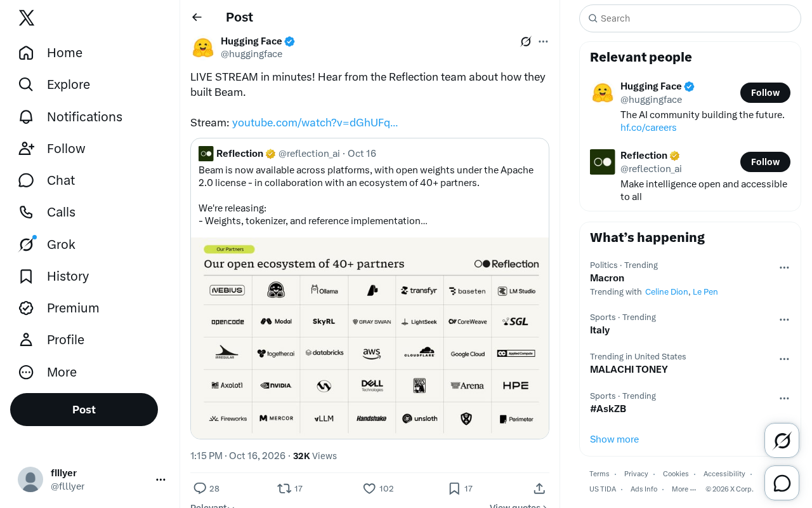Image resolution: width=812 pixels, height=508 pixels.
Task: Share the post via share icon
Action: 539,488
